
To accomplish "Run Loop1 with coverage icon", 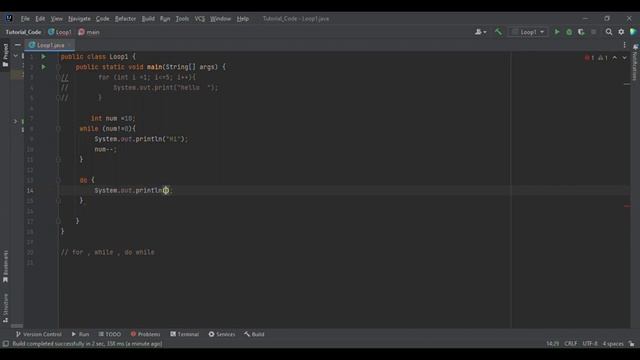I will (x=581, y=32).
